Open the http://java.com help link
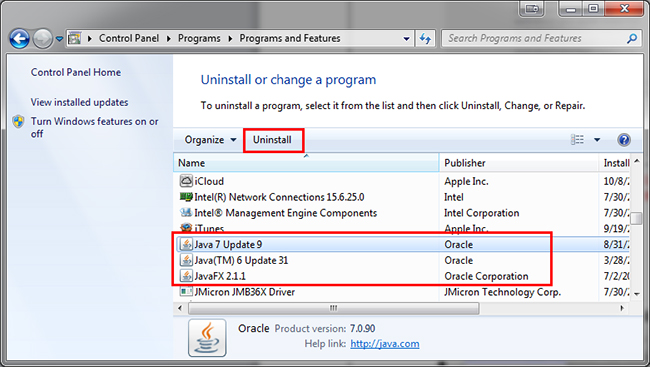Screen dimensions: 650x367 [385, 344]
